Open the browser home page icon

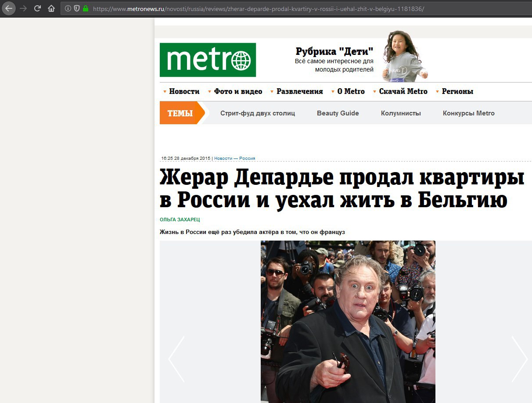coord(51,8)
